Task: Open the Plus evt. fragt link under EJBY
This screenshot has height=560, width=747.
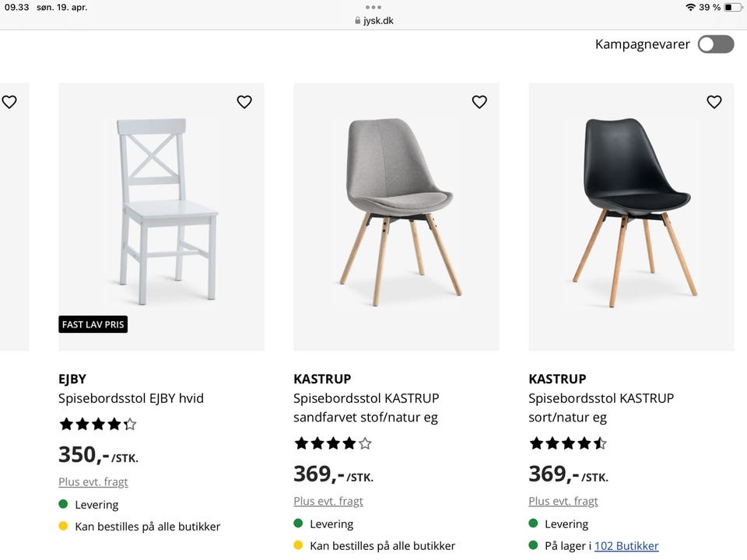Action: [93, 481]
